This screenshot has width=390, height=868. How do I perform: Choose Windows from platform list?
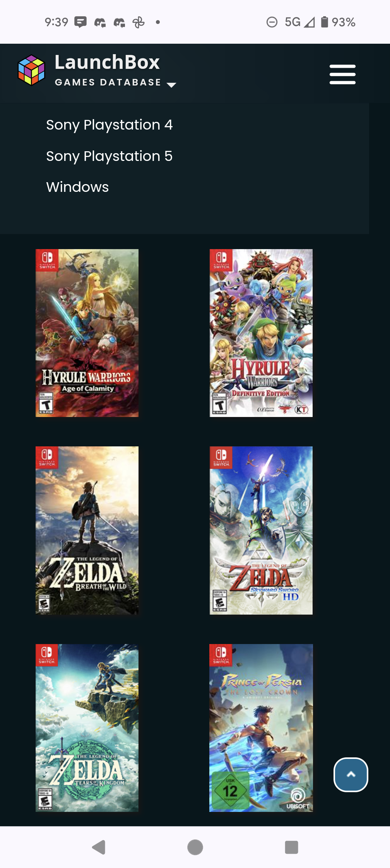point(77,187)
